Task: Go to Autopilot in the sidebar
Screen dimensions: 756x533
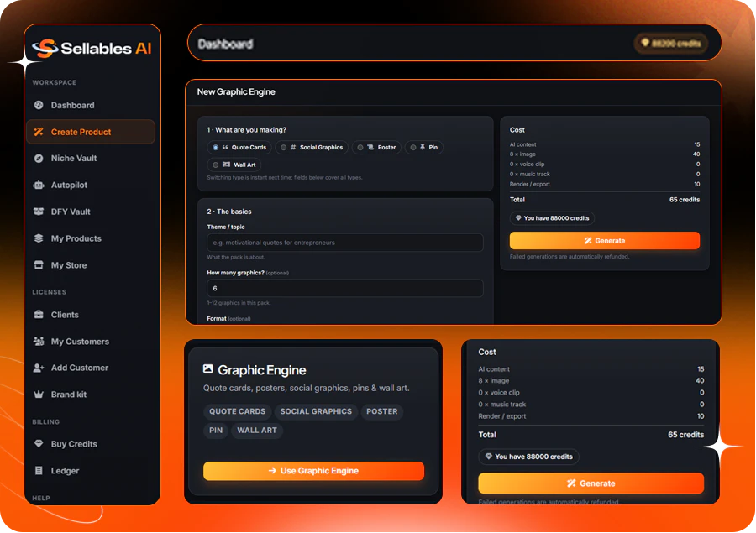Action: [91, 185]
